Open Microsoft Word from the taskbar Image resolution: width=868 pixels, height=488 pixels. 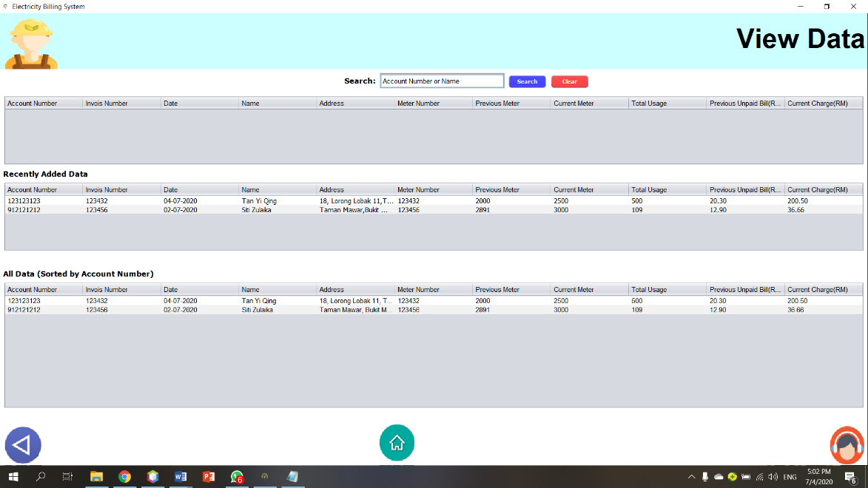tap(181, 476)
